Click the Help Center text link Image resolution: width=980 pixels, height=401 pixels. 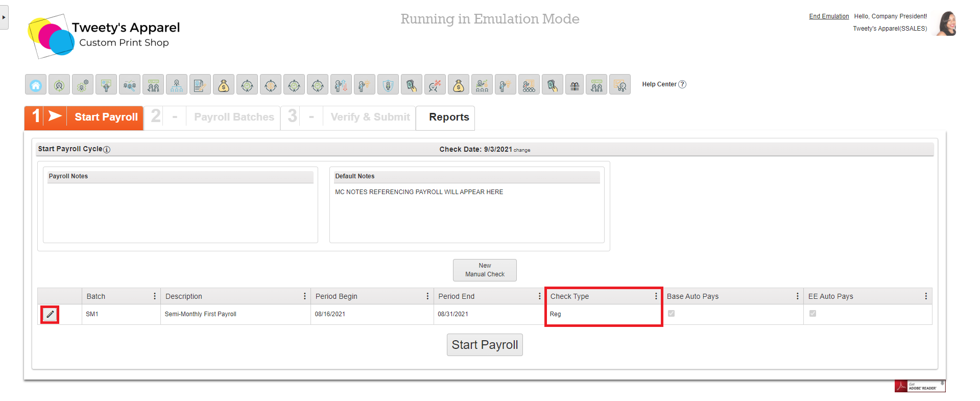tap(659, 84)
